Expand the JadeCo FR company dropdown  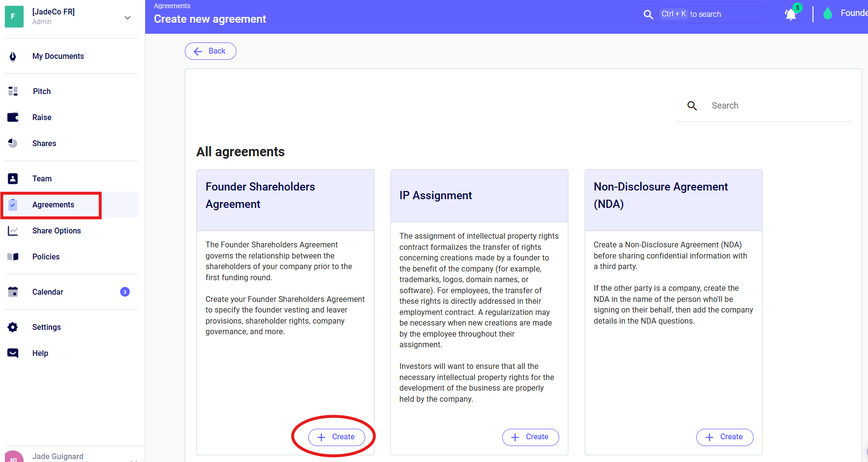127,18
